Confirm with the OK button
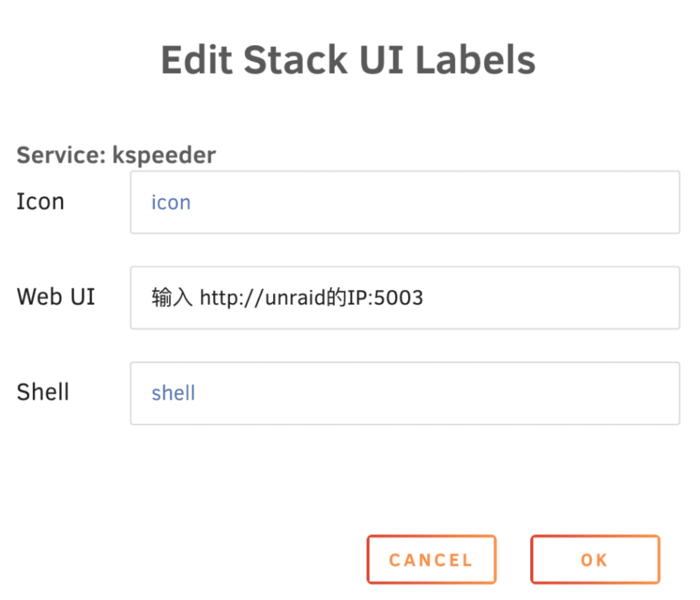This screenshot has height=600, width=700. (x=594, y=560)
